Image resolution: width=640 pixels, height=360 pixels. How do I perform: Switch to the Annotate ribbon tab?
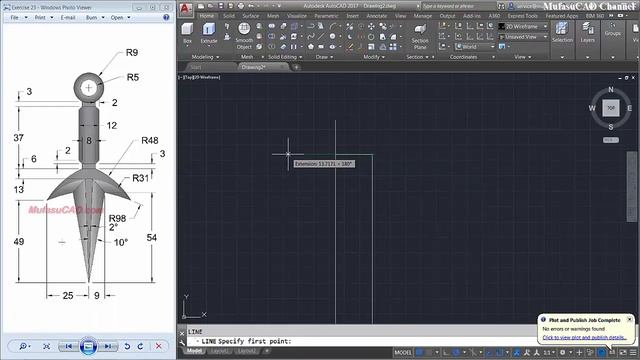(376, 16)
